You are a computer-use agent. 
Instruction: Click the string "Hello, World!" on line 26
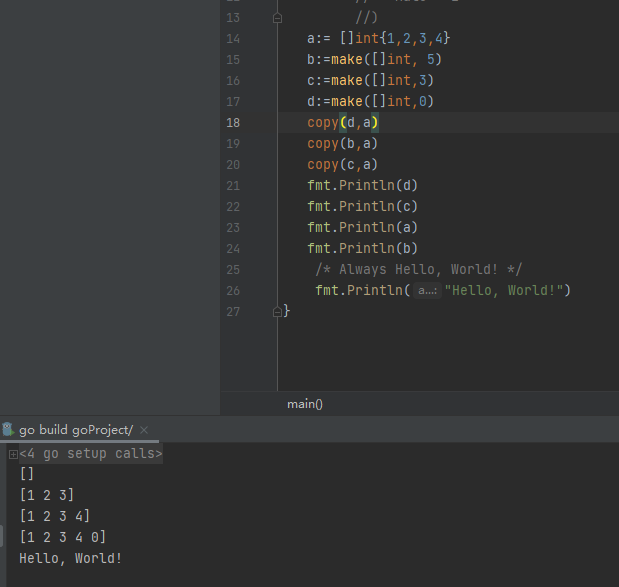[x=504, y=291]
